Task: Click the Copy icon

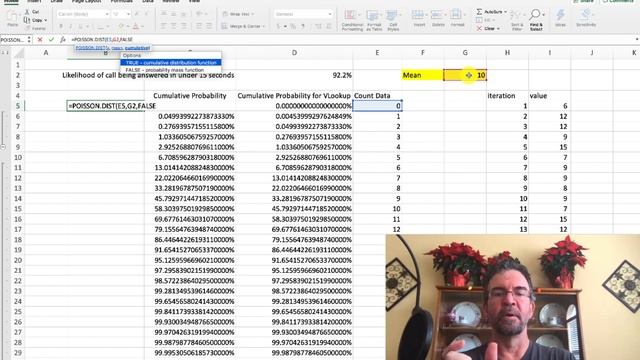Action: coord(27,20)
